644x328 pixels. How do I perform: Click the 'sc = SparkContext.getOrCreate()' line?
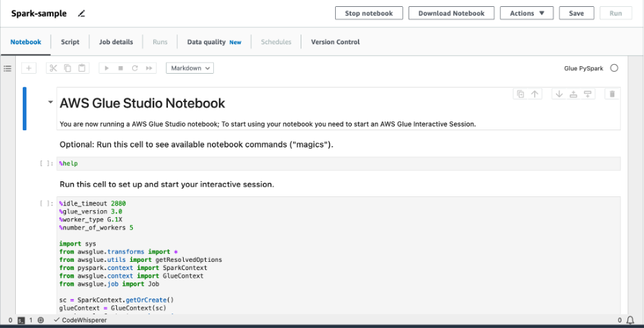(116, 300)
